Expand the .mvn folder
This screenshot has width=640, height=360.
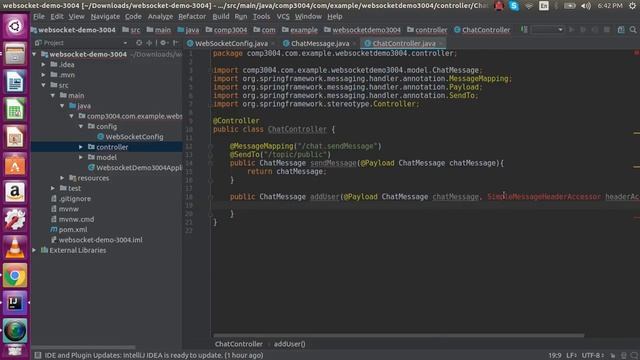43,75
